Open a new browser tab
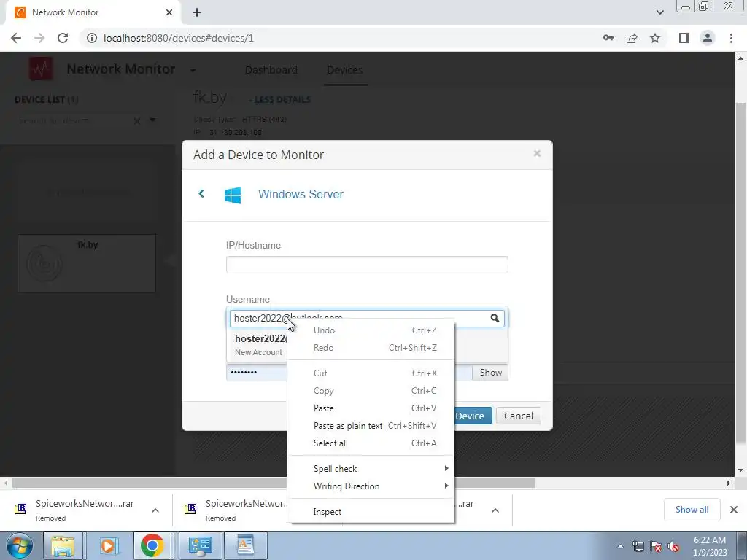The image size is (747, 560). click(x=197, y=12)
